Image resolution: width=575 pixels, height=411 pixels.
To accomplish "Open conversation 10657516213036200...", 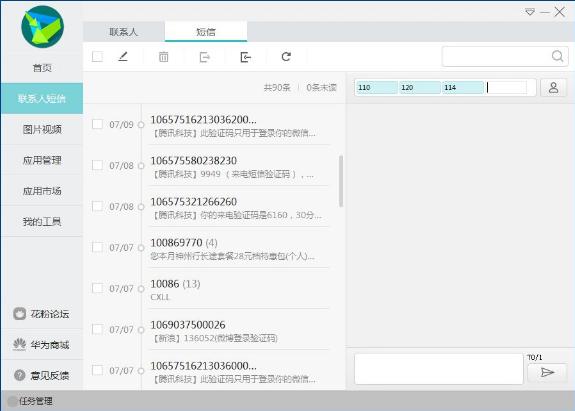I will point(238,125).
